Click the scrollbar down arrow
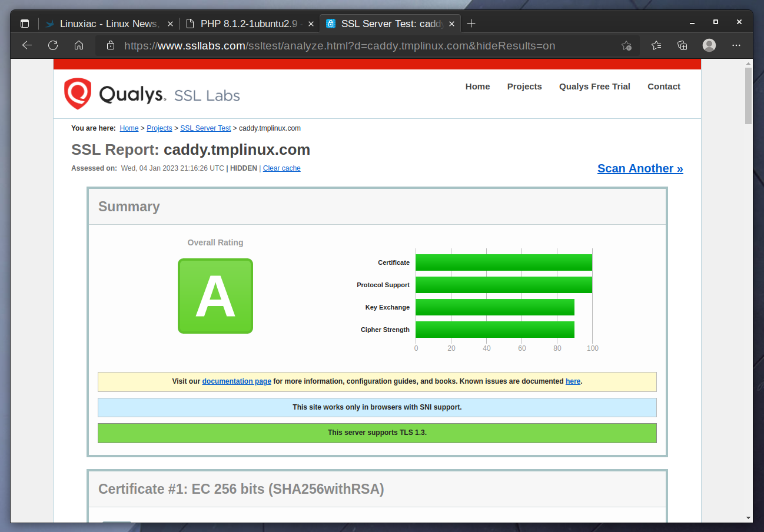Viewport: 764px width, 532px height. 749,518
